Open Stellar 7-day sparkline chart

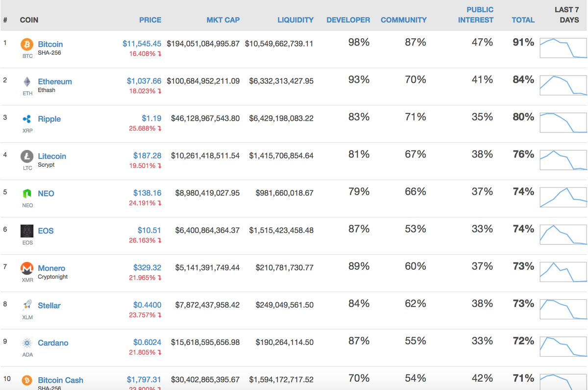click(x=563, y=309)
